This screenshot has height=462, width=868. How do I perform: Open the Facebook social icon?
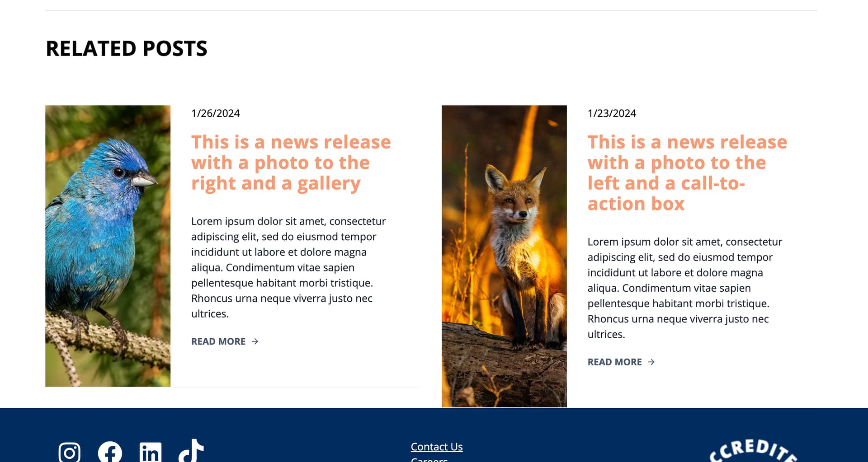110,452
